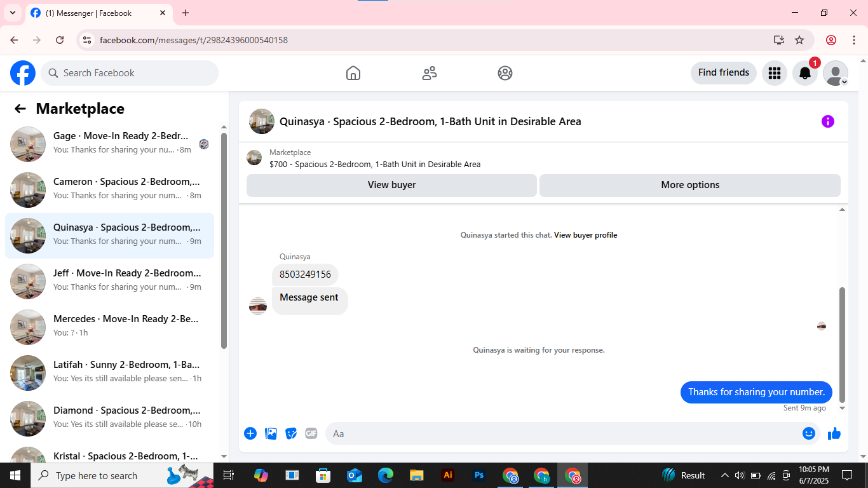Open a new browser tab
The height and width of the screenshot is (488, 868).
click(186, 13)
